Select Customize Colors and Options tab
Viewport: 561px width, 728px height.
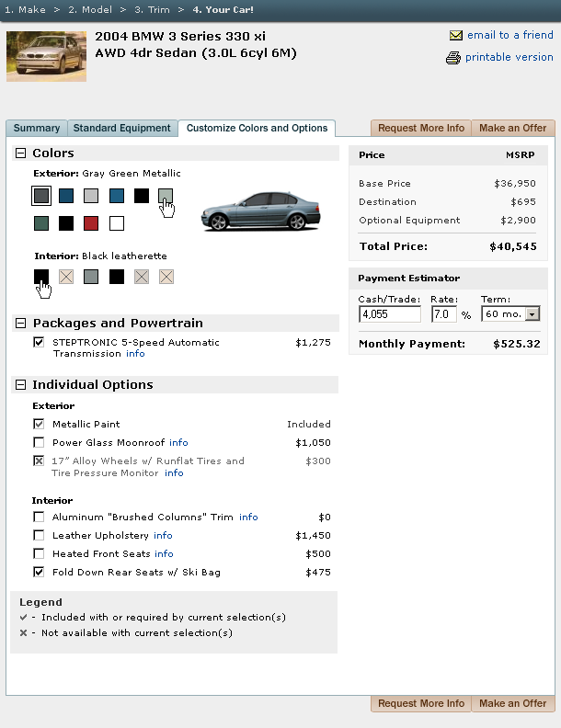257,128
